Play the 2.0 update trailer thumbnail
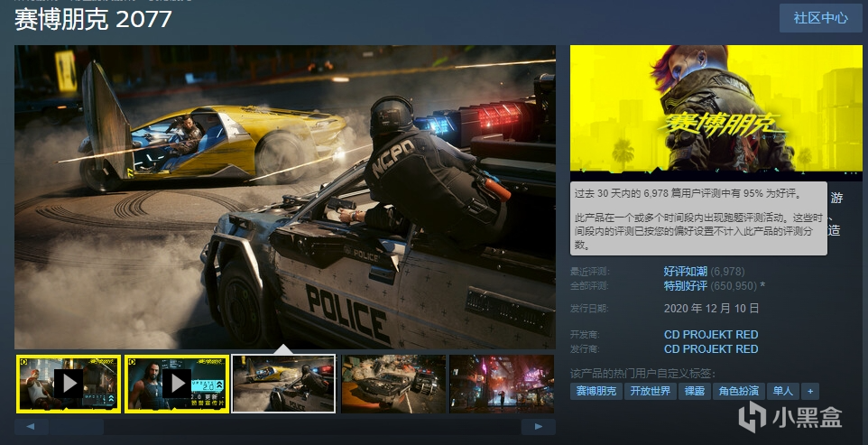The image size is (868, 445). [177, 384]
